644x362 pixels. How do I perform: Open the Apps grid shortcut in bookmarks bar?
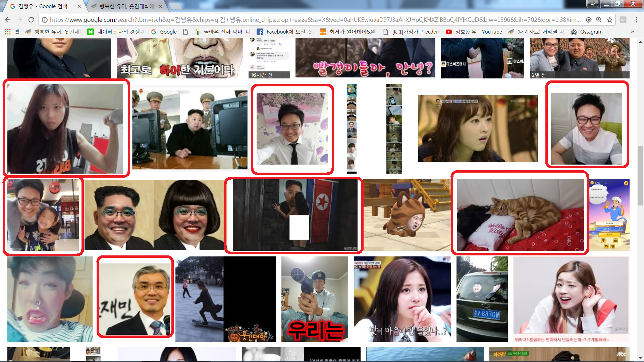(x=8, y=32)
